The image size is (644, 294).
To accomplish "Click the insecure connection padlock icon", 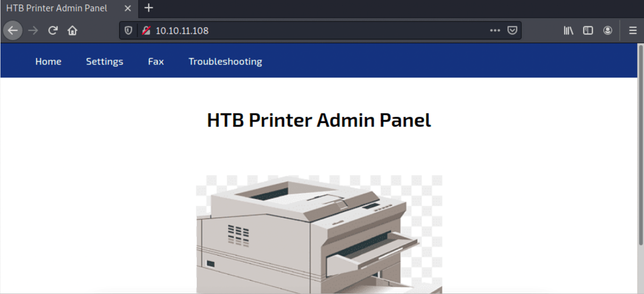I will [146, 31].
